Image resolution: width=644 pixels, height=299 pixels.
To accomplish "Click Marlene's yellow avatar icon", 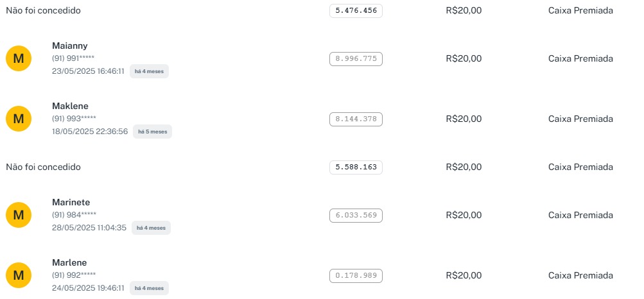I will pos(19,276).
